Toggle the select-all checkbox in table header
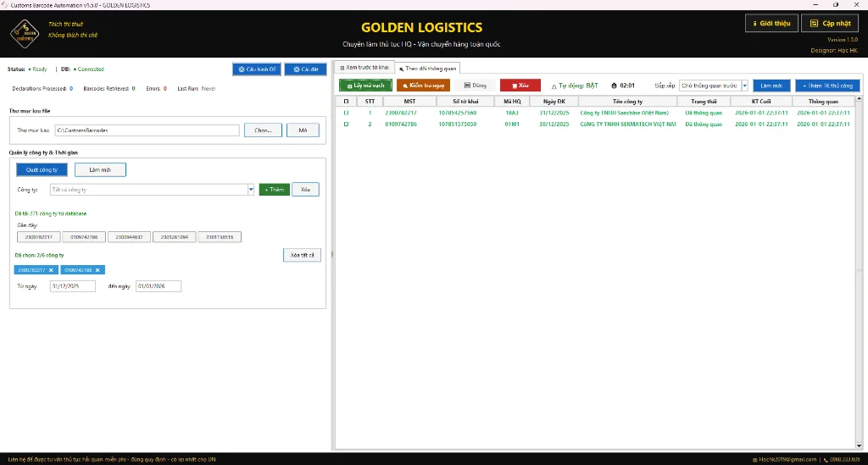868x465 pixels. 346,101
